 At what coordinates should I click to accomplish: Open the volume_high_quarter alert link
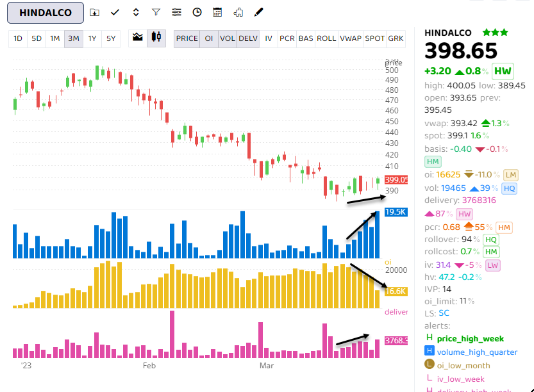[x=478, y=352]
